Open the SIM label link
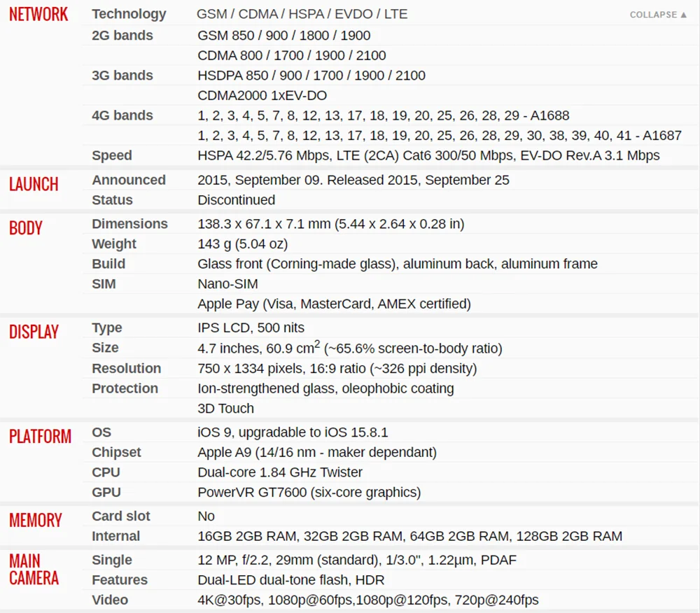This screenshot has height=613, width=700. (x=104, y=284)
